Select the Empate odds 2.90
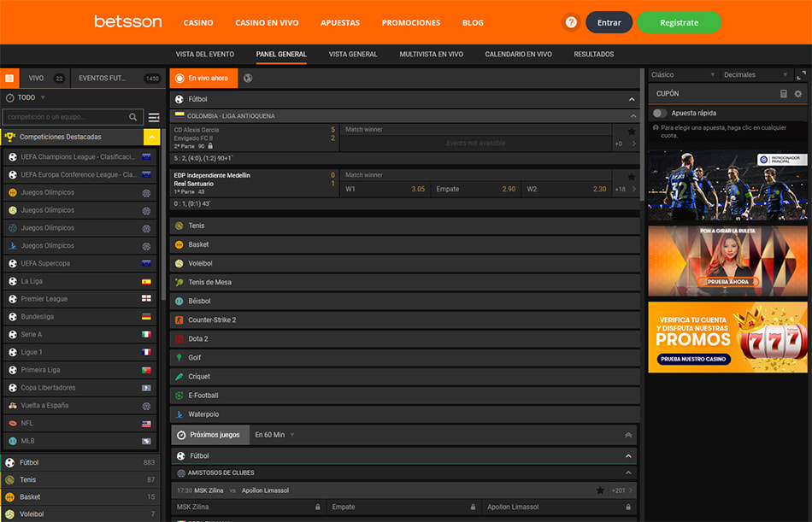 [x=475, y=189]
